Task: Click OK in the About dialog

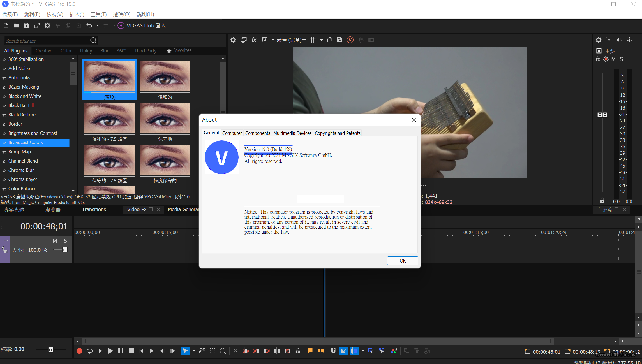Action: (x=403, y=261)
